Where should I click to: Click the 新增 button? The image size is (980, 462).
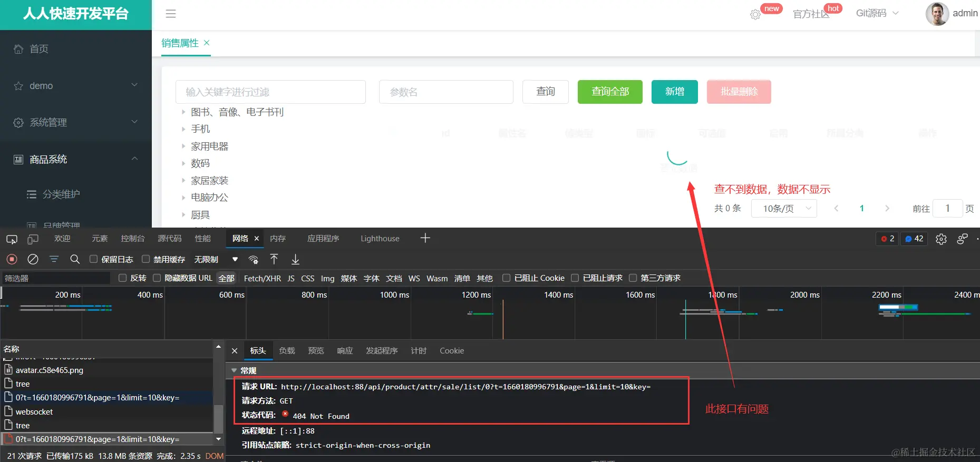tap(675, 92)
